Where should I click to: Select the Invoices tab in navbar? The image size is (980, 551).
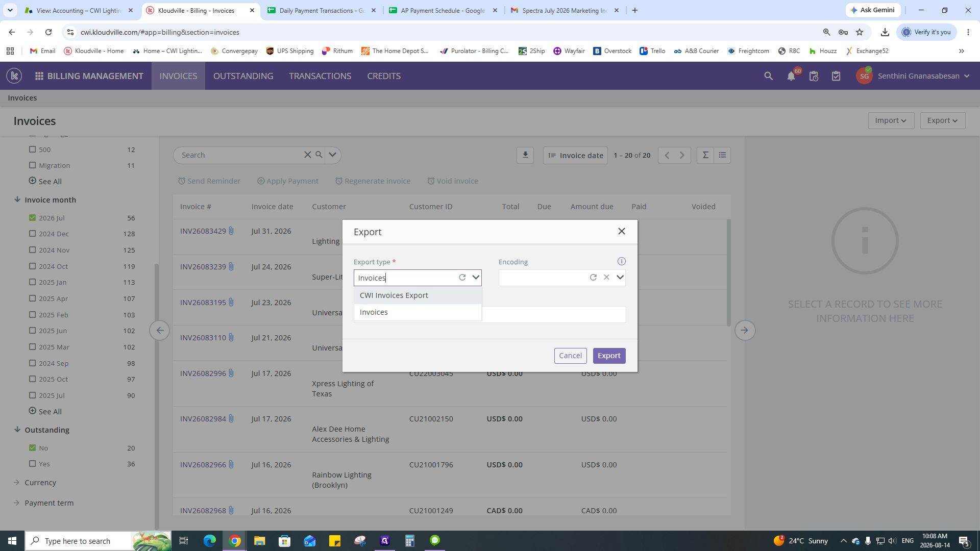click(x=178, y=76)
